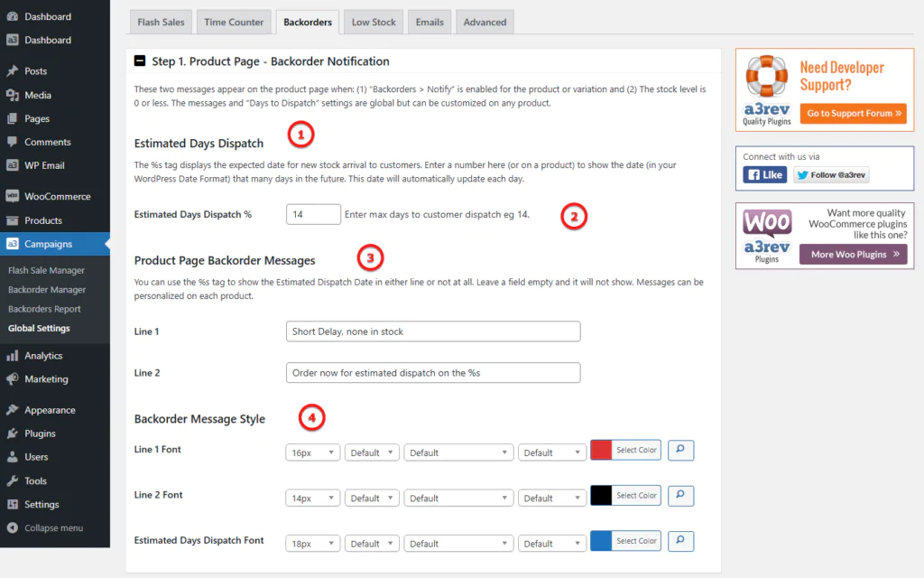Switch to the Time Counter tab
This screenshot has height=578, width=924.
234,22
